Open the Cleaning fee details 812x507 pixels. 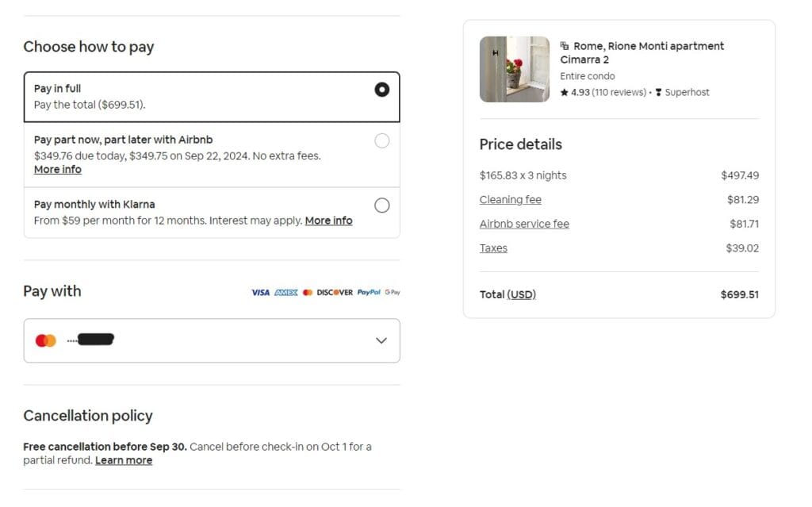[510, 199]
